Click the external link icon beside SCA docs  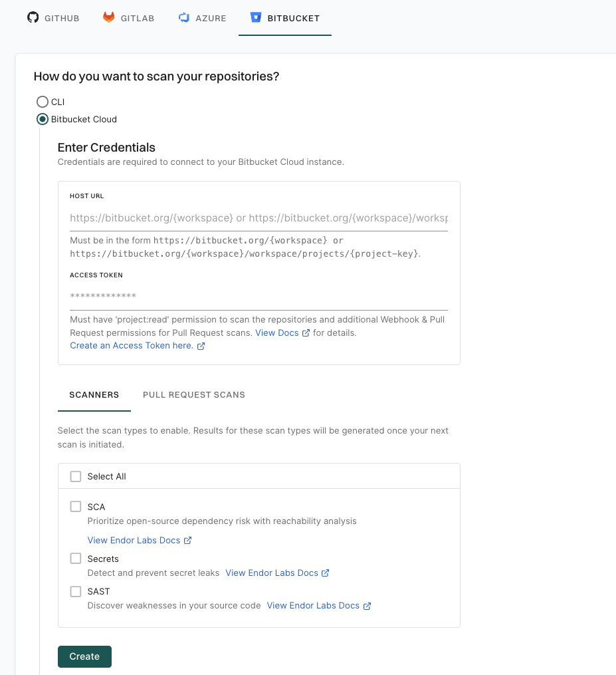187,540
